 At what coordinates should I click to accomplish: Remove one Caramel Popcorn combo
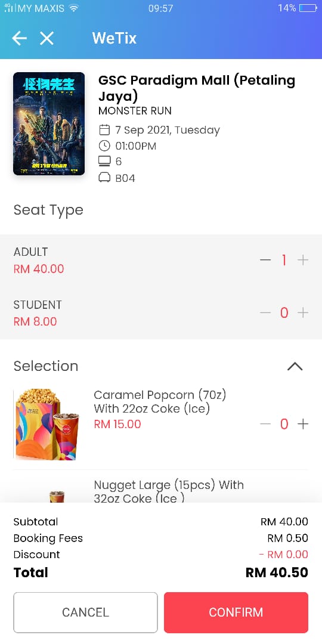click(x=265, y=425)
